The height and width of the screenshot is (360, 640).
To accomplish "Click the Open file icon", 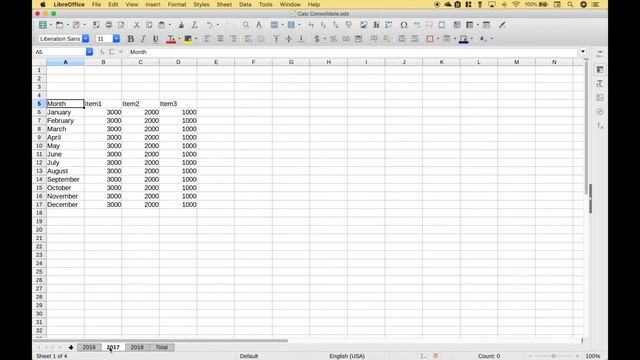I will [x=60, y=25].
